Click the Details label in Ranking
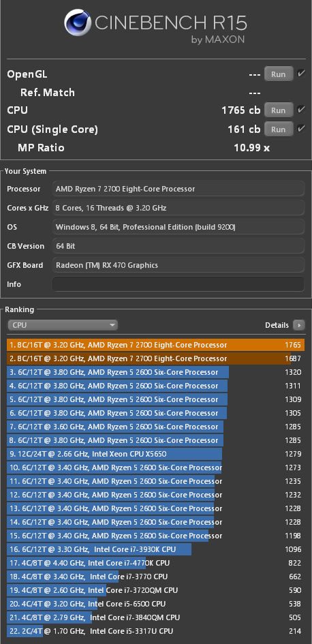312x644 pixels. [x=277, y=325]
